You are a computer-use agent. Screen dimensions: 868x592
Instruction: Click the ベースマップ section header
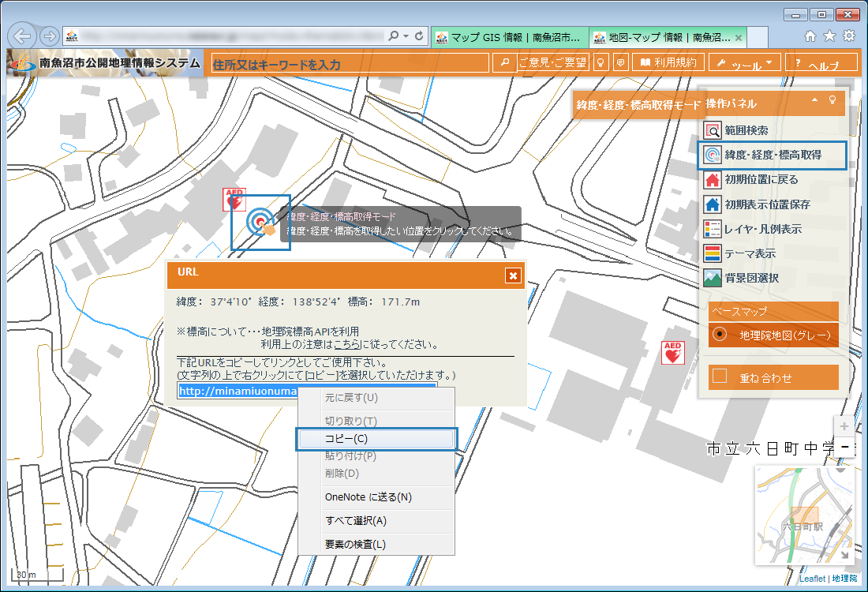tap(773, 311)
